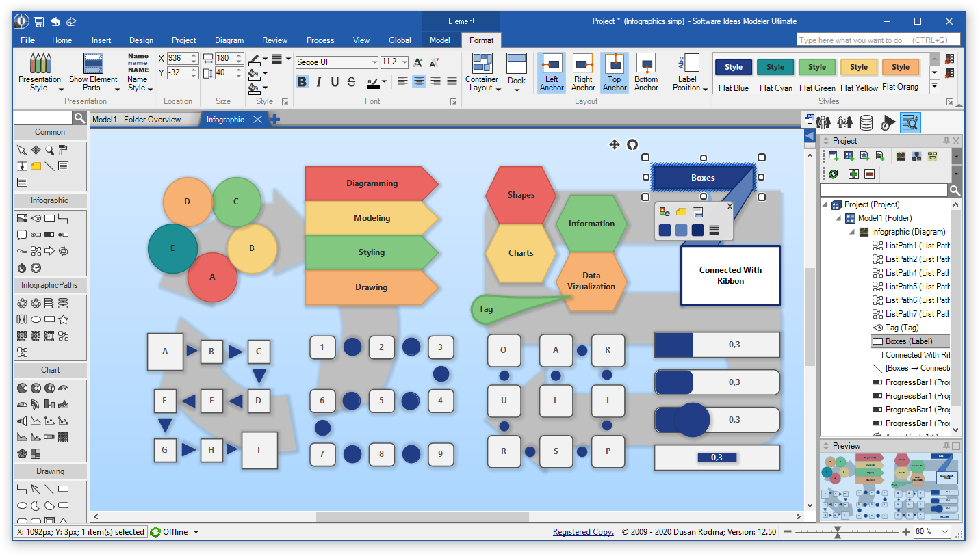The height and width of the screenshot is (556, 980).
Task: Click the zoom slider handle in status bar
Action: pos(838,532)
